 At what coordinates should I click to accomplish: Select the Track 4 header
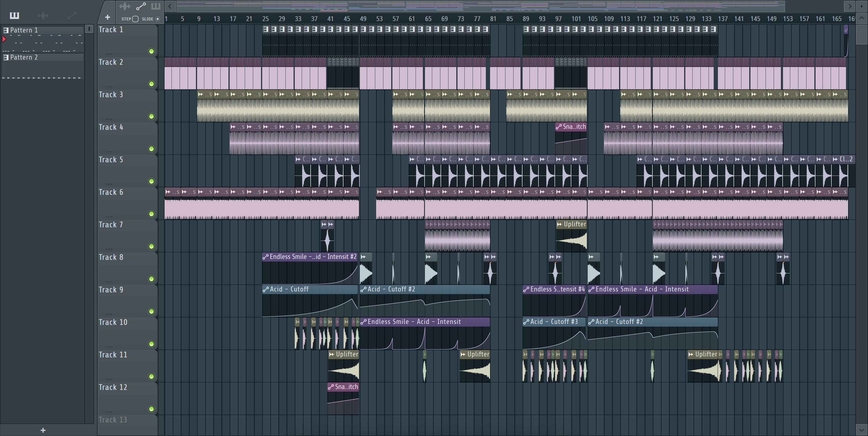coord(127,139)
